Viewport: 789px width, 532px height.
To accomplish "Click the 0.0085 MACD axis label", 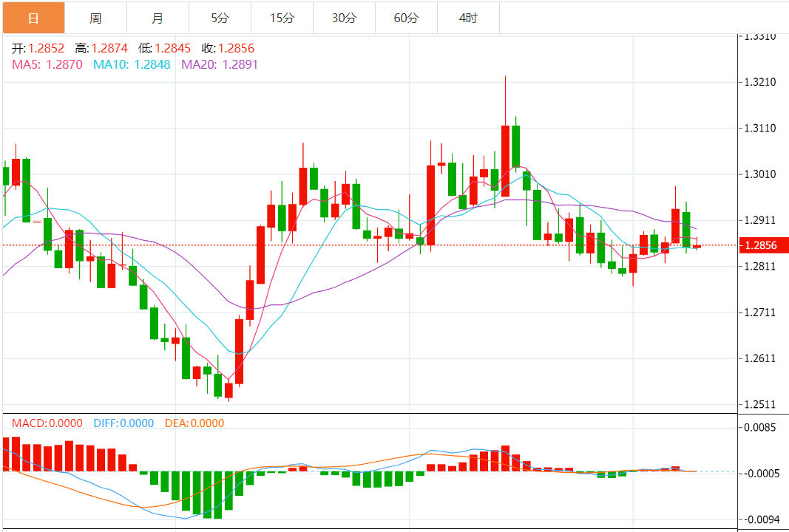I will click(x=760, y=427).
